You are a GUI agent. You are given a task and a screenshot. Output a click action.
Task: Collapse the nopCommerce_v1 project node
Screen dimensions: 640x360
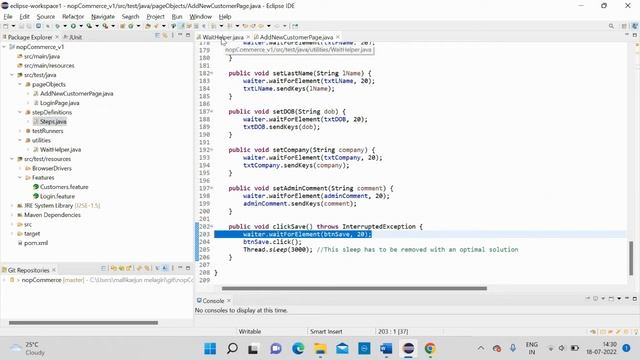coord(4,47)
